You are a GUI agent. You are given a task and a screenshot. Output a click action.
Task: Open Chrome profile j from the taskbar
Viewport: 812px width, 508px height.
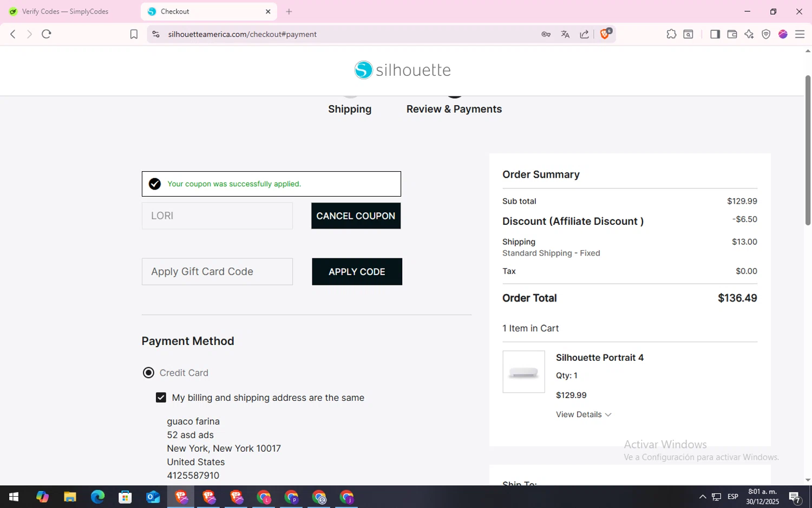(x=346, y=497)
